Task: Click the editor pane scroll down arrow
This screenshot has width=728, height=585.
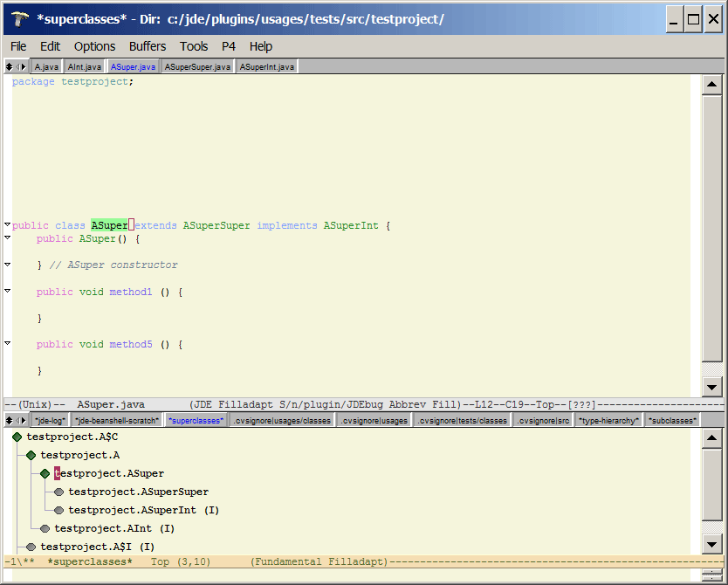Action: tap(711, 387)
